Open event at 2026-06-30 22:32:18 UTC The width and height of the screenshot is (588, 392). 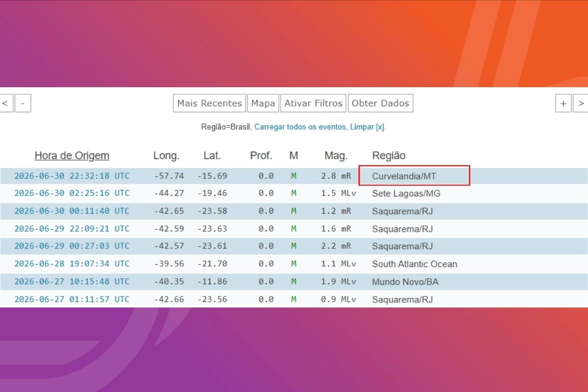point(72,176)
